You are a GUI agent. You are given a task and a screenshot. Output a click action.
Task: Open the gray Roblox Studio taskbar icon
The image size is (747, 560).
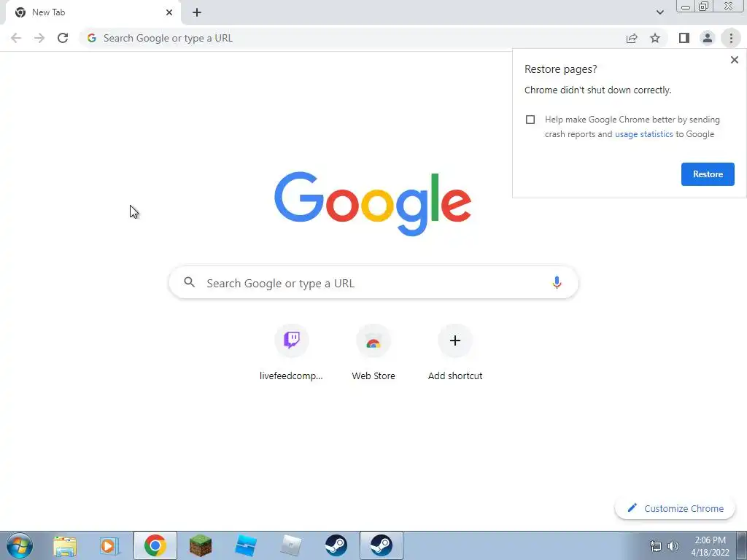(291, 545)
